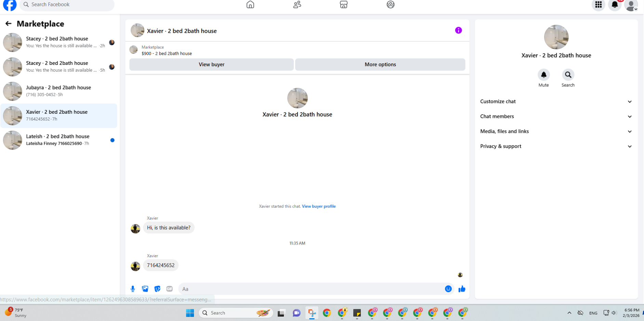644x321 pixels.
Task: Click the More options button
Action: click(380, 65)
